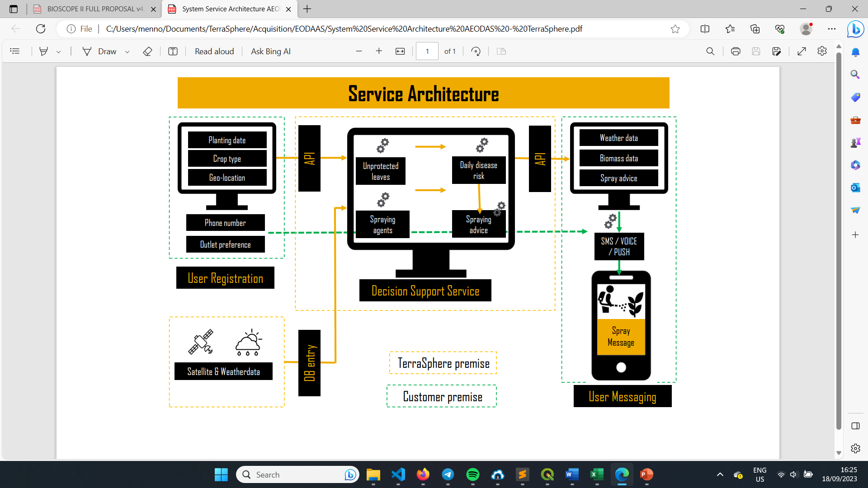The image size is (868, 488).
Task: Add this page to favorites
Action: click(x=675, y=29)
